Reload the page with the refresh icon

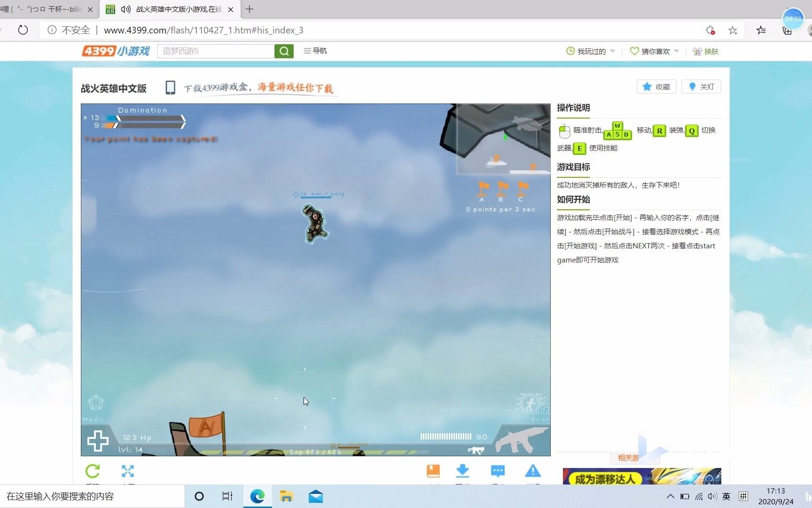23,30
